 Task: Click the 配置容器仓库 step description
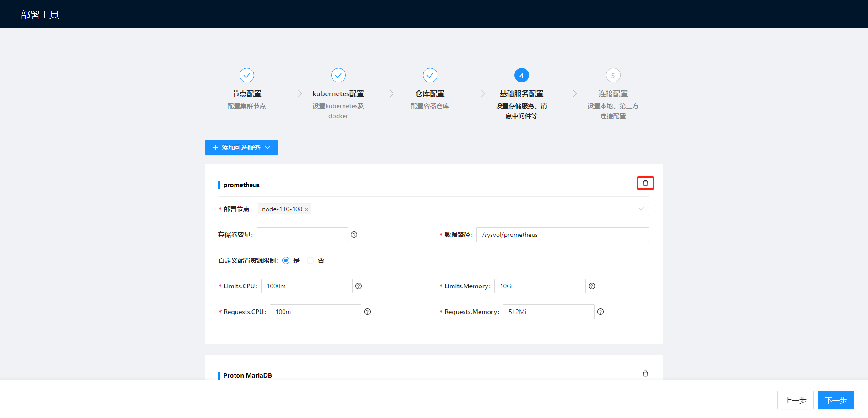click(x=430, y=106)
